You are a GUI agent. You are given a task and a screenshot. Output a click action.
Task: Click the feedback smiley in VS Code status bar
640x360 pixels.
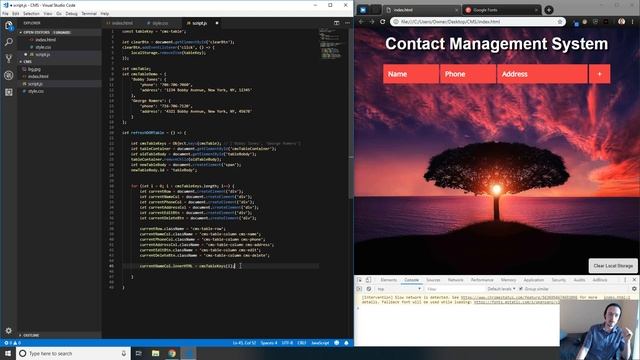(x=337, y=343)
